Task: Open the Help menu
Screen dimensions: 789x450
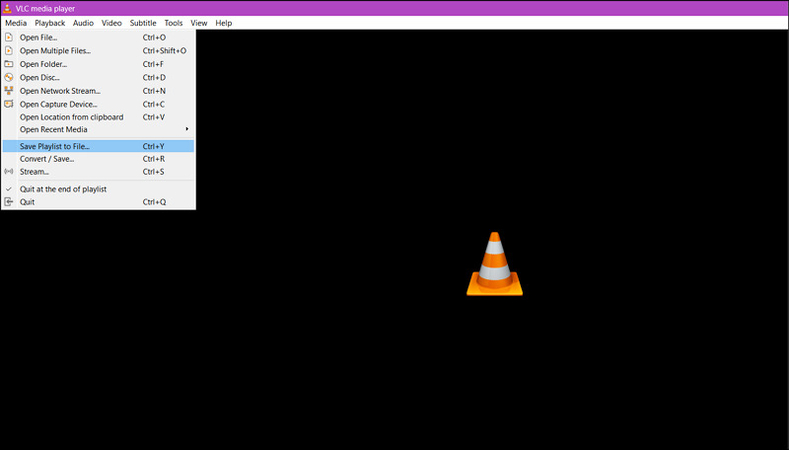Action: point(223,23)
